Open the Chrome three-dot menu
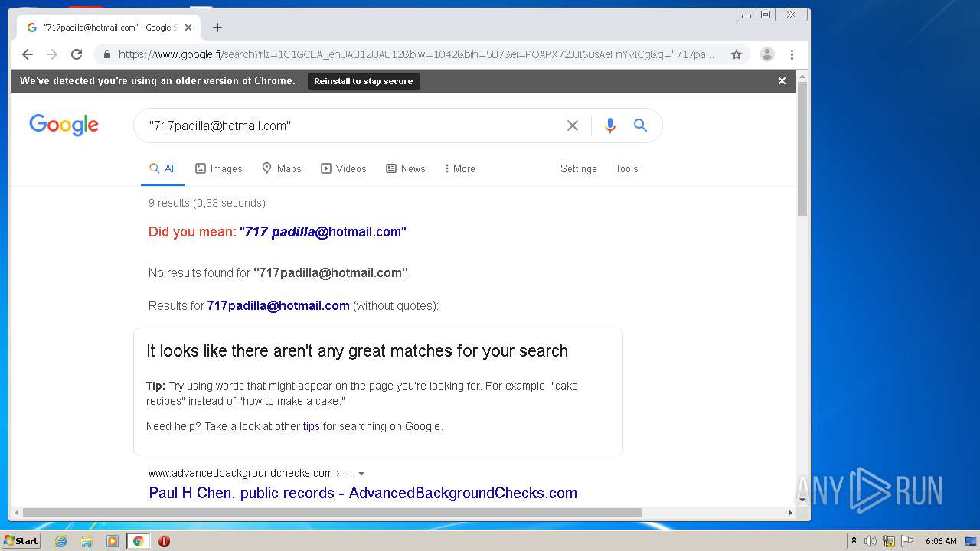980x551 pixels. [x=792, y=54]
